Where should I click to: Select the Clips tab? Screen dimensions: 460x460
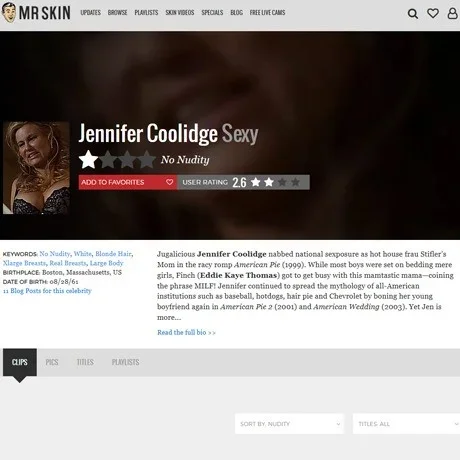click(x=20, y=362)
